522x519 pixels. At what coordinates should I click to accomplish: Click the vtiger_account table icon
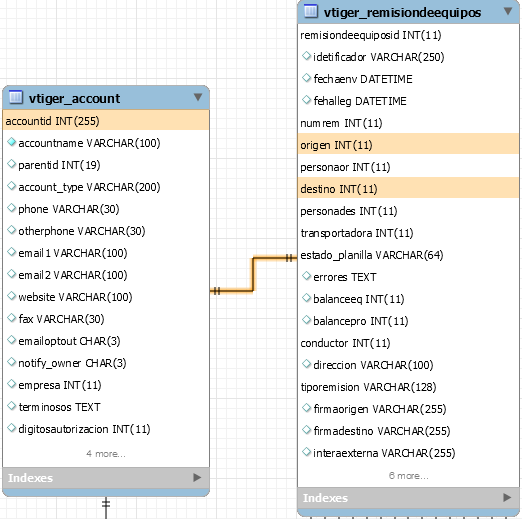coord(16,97)
